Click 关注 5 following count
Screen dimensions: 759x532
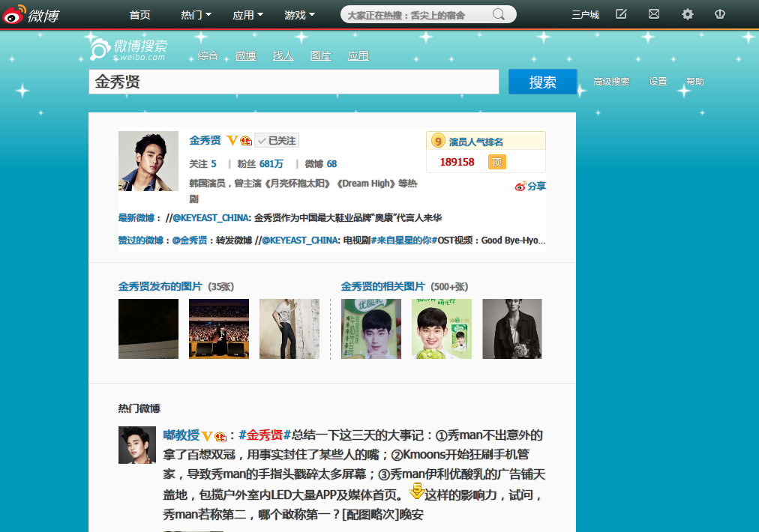(x=202, y=164)
